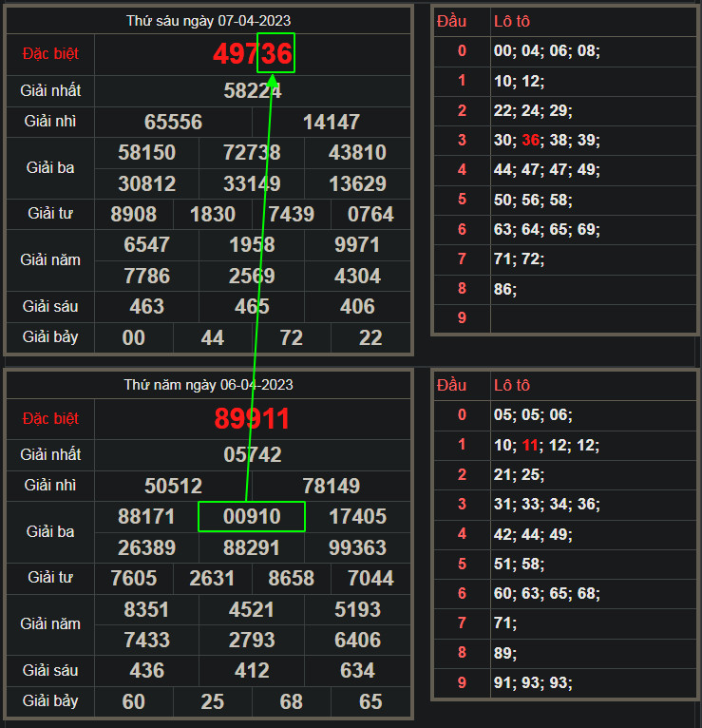
Task: Click second prize number 65556
Action: (174, 123)
